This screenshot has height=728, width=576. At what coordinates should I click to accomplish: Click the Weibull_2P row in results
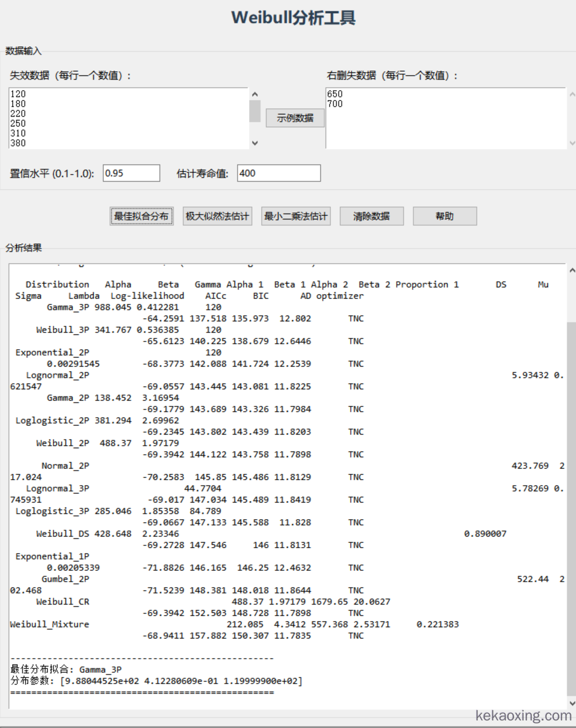(x=62, y=443)
